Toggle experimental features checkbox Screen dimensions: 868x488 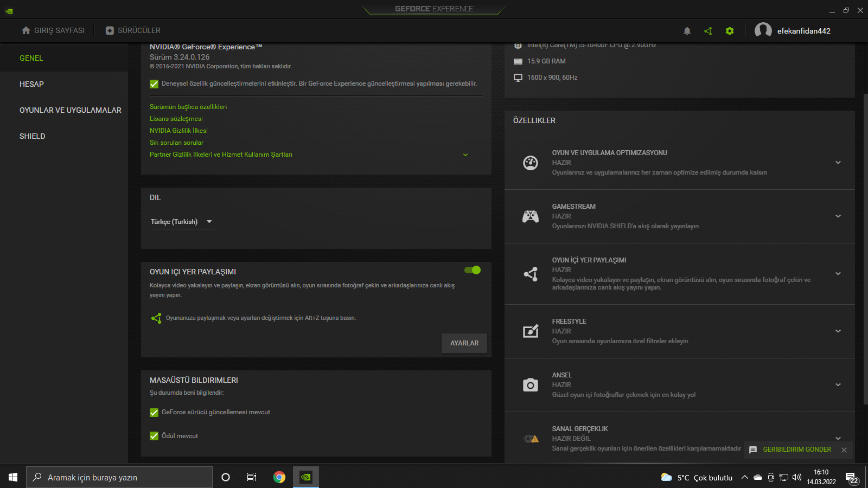(x=154, y=84)
